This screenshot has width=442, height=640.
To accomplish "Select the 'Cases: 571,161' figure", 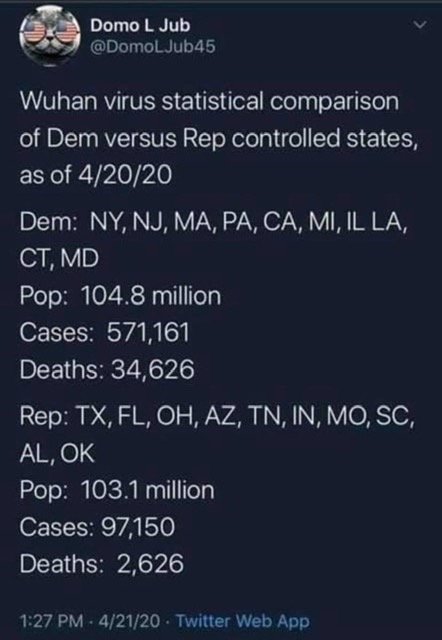I will 104,332.
